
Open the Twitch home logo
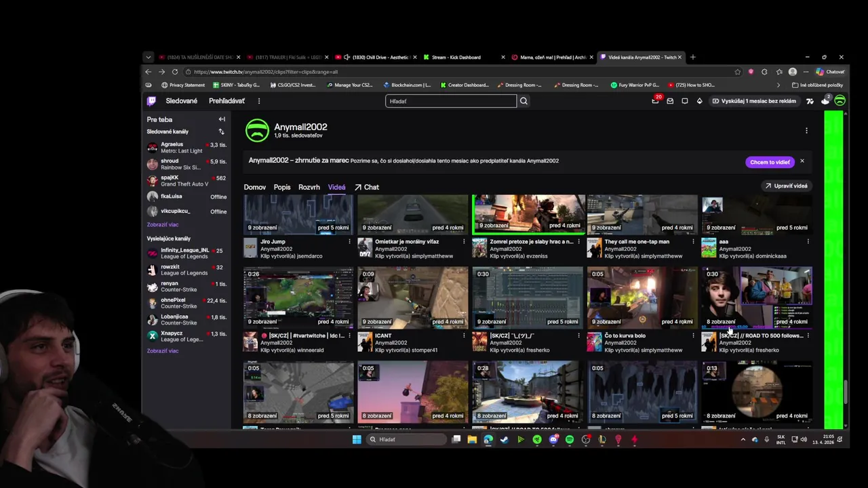[x=151, y=101]
